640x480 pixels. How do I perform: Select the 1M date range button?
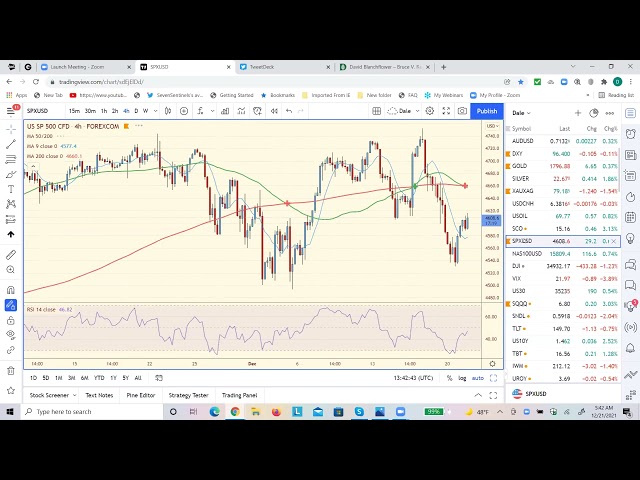tap(59, 378)
